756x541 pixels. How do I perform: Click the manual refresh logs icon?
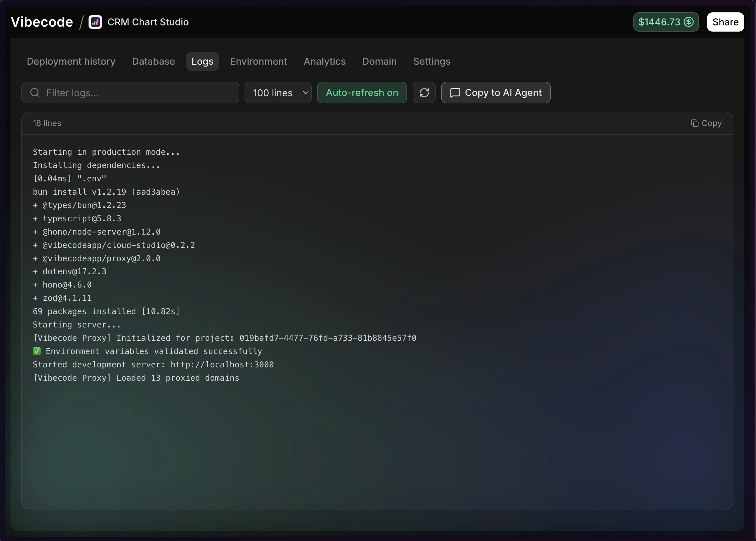click(424, 93)
